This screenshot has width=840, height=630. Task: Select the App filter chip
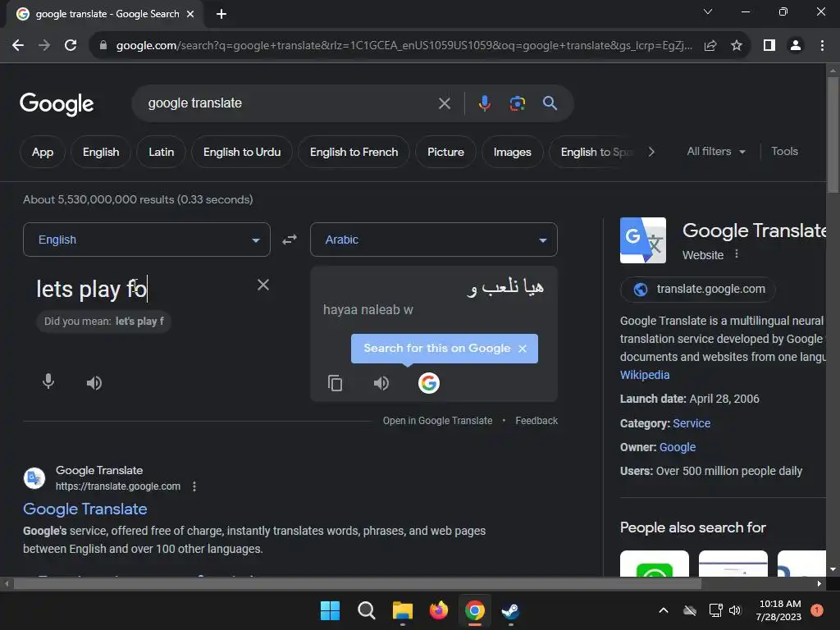[x=43, y=152]
